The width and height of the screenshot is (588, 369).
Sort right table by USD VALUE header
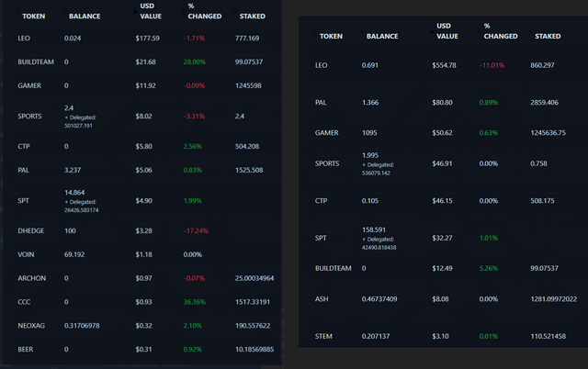[x=447, y=31]
